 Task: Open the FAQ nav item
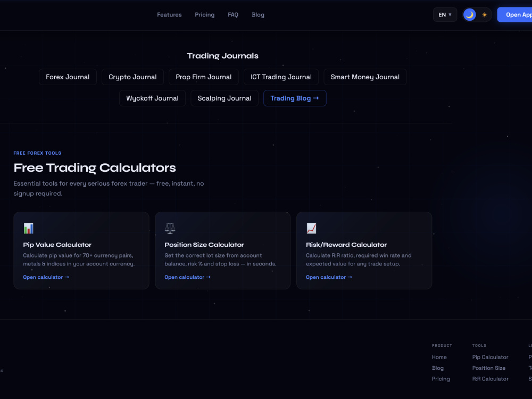tap(233, 15)
